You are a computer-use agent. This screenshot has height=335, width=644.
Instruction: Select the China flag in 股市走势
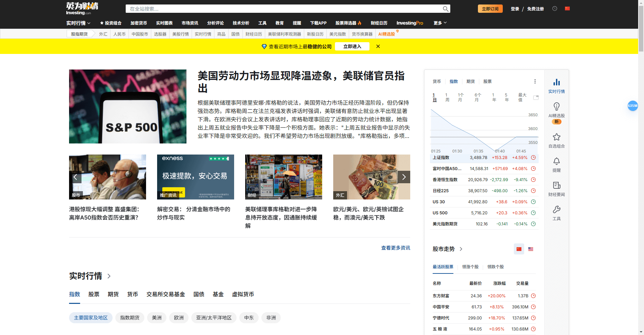tap(519, 249)
